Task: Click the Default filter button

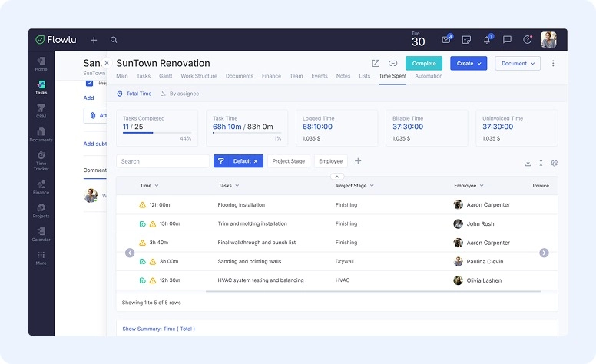Action: [238, 161]
